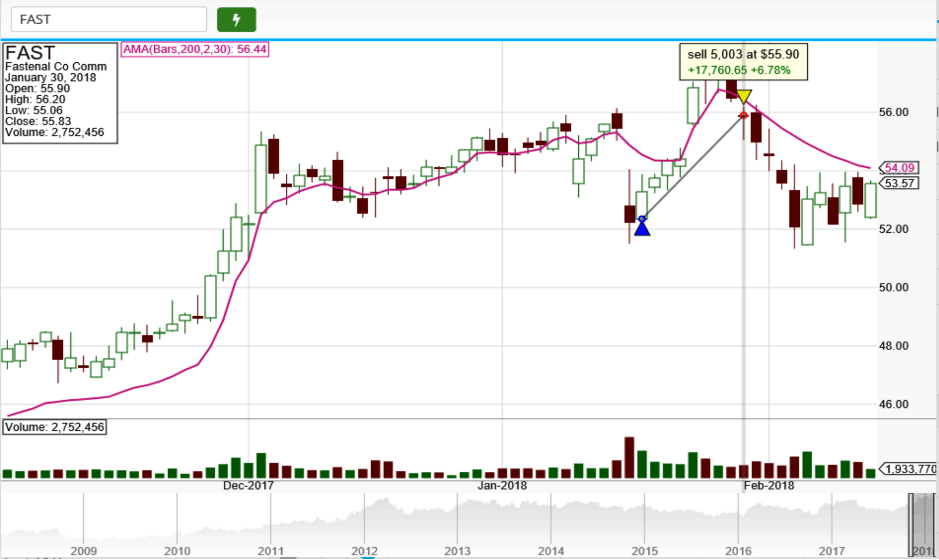Click the red sell execution circle
The width and height of the screenshot is (939, 560).
tap(744, 115)
